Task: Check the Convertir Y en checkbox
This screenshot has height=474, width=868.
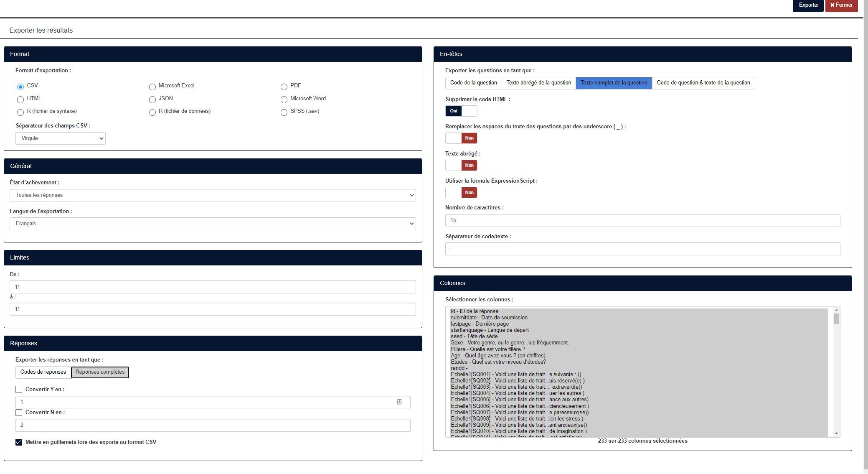Action: pyautogui.click(x=19, y=389)
